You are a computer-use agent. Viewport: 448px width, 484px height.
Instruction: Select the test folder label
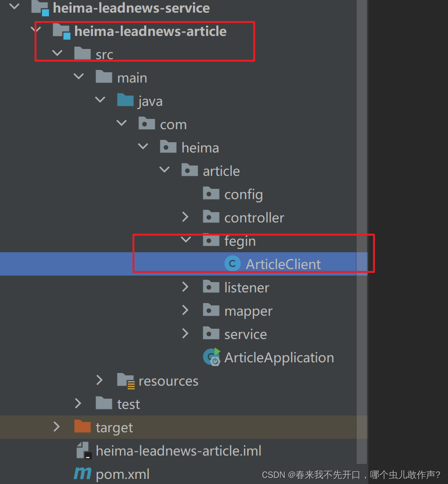[128, 404]
